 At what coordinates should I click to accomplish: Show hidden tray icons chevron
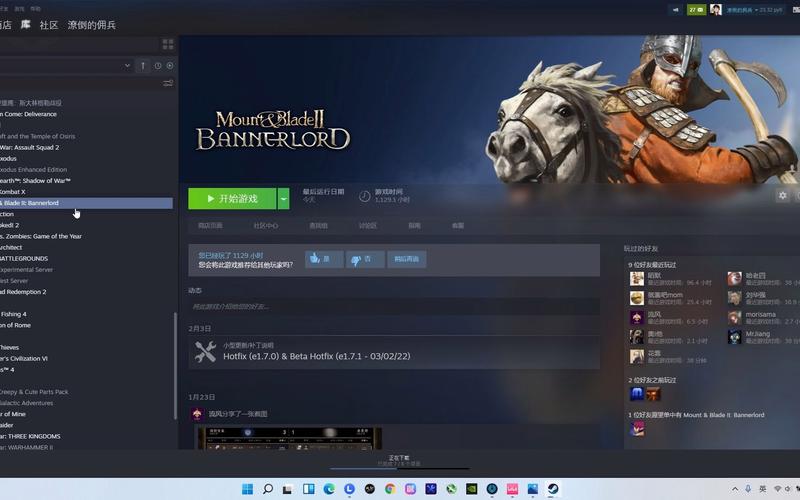[x=735, y=489]
